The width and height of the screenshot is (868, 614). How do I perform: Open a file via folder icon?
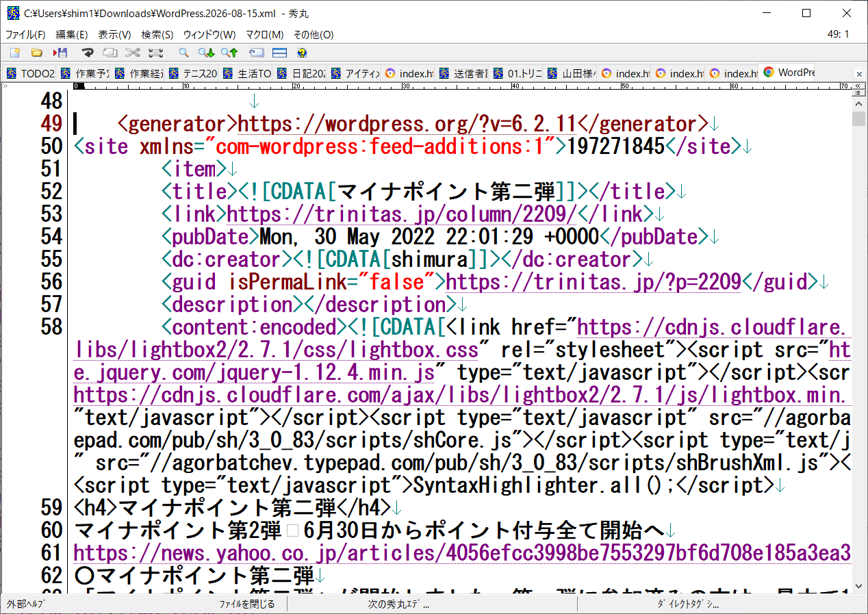pyautogui.click(x=37, y=52)
